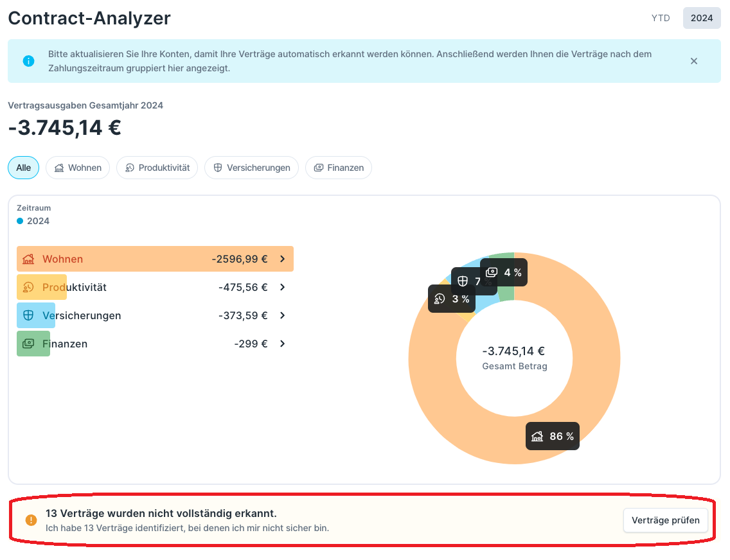Click the money icon in Finanzen row
This screenshot has width=730, height=560.
(28, 344)
